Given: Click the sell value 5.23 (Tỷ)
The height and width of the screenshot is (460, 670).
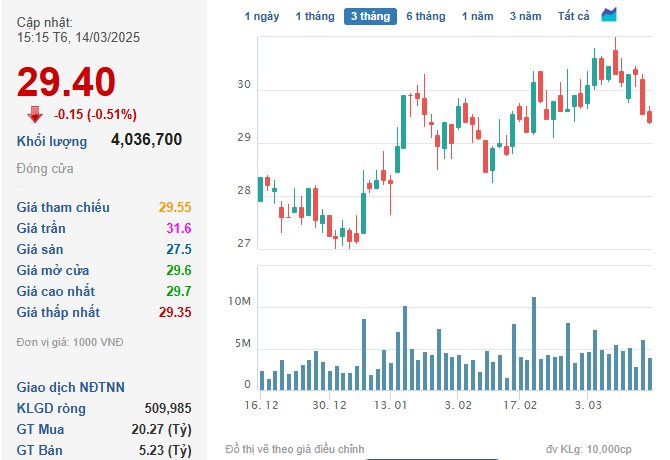Looking at the screenshot, I should pos(165,450).
